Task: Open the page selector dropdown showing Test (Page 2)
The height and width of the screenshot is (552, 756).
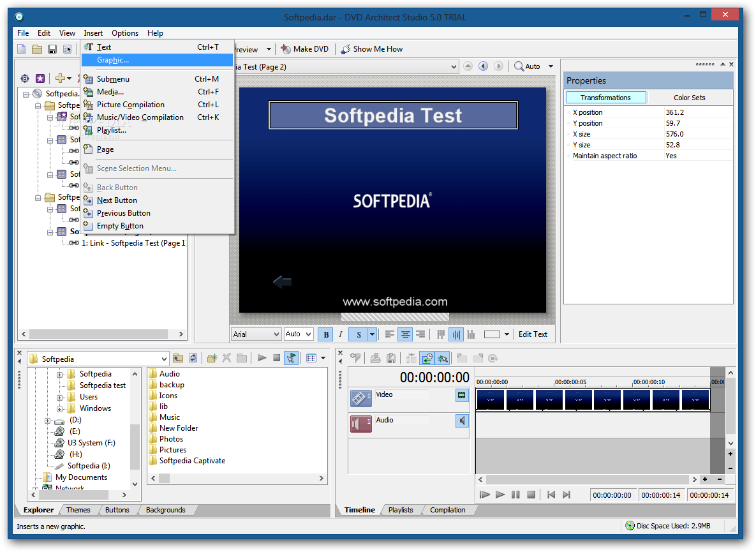Action: [454, 67]
